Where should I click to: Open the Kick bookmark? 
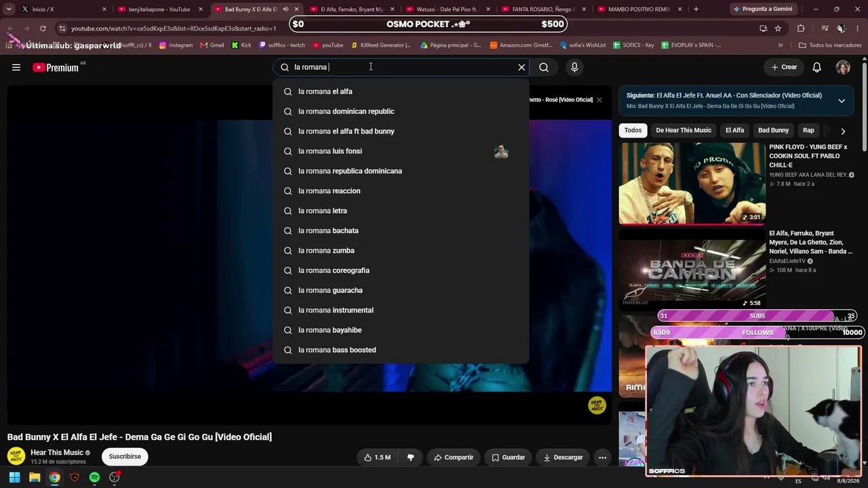coord(241,45)
